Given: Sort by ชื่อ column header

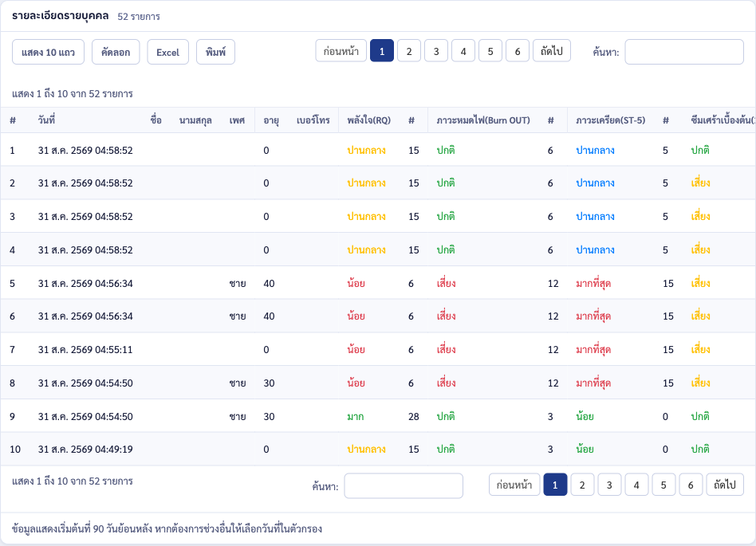Looking at the screenshot, I should (x=156, y=120).
